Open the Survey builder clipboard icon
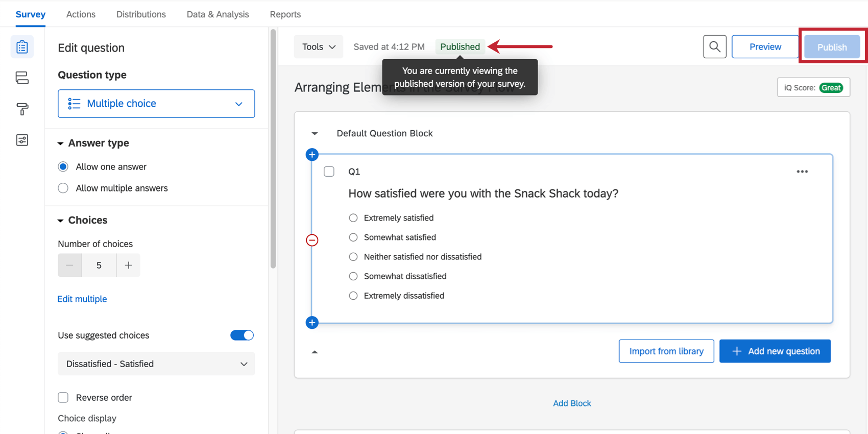The image size is (868, 434). click(x=22, y=47)
